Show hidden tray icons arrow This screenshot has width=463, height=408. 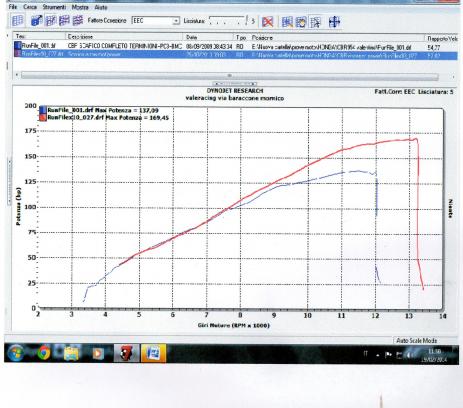[377, 355]
